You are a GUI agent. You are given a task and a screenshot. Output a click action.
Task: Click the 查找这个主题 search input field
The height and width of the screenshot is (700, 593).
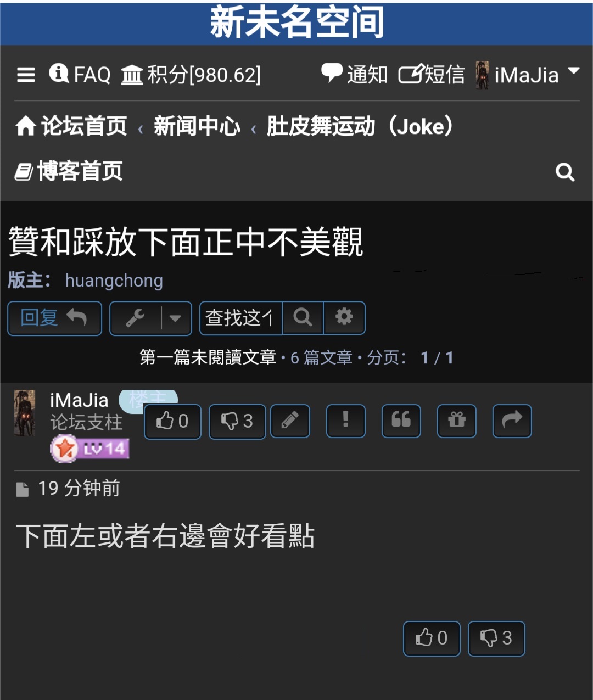[x=240, y=318]
